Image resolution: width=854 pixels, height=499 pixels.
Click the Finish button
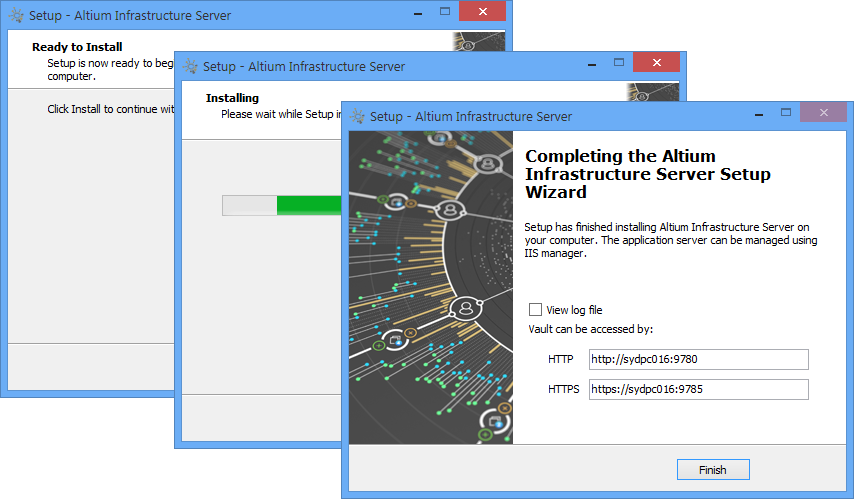712,469
